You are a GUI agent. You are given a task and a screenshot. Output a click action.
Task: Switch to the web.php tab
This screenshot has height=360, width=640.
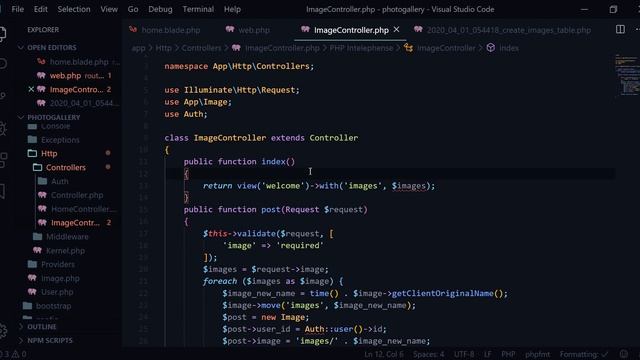(x=248, y=30)
